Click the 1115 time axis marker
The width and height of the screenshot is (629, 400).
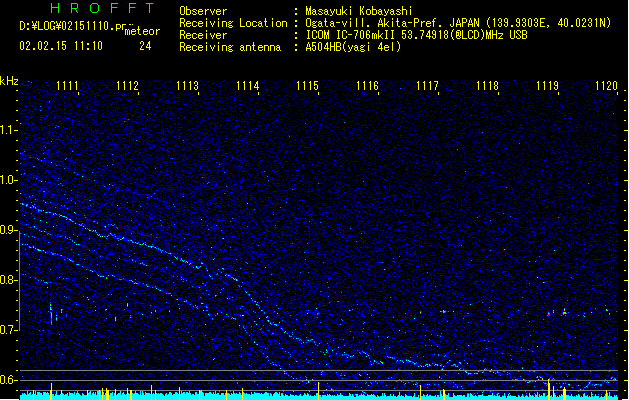[x=307, y=86]
